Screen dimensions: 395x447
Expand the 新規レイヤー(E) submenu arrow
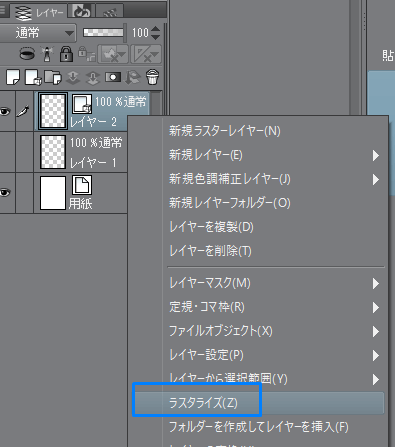click(x=376, y=155)
